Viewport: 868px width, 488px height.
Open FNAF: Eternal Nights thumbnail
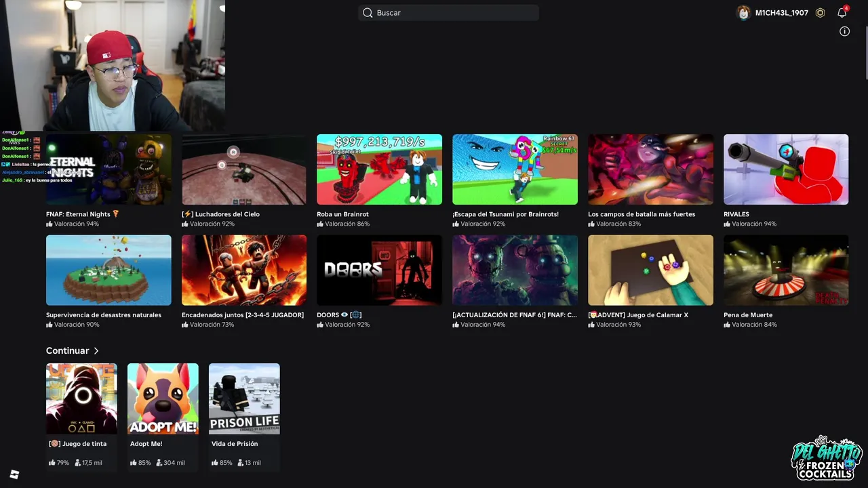(x=108, y=169)
